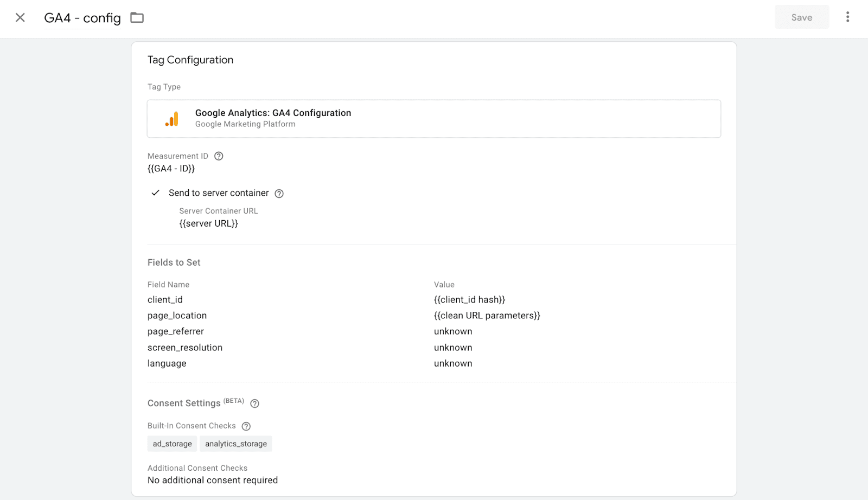The height and width of the screenshot is (500, 868).
Task: Select the Google Analytics: GA4 Configuration tag type
Action: click(x=433, y=119)
